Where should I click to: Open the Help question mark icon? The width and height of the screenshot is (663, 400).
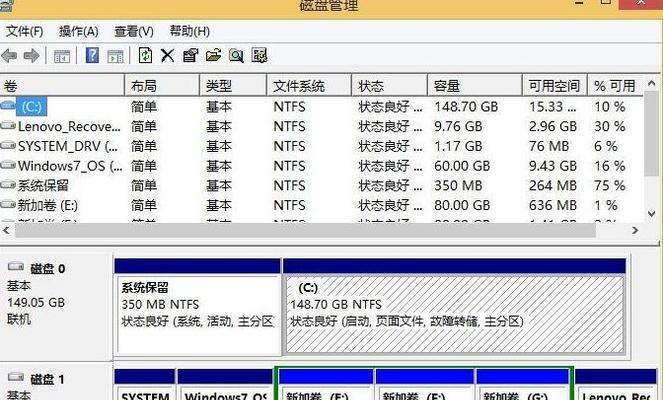pyautogui.click(x=92, y=55)
